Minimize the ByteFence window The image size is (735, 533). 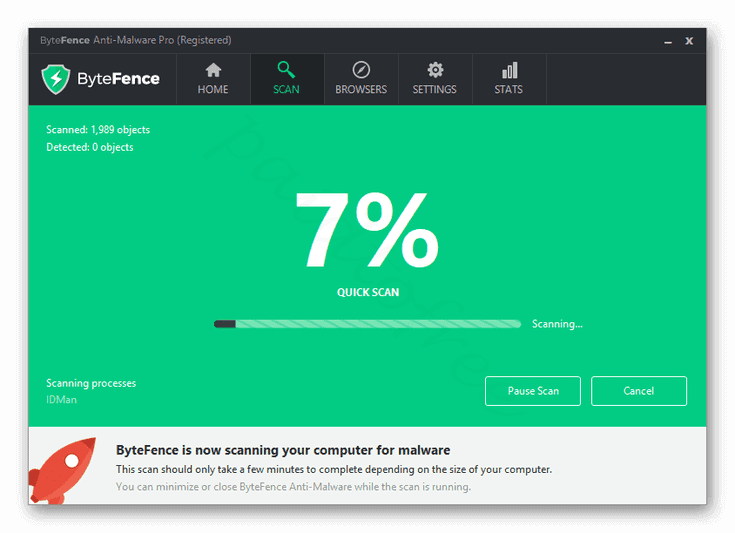(x=668, y=42)
